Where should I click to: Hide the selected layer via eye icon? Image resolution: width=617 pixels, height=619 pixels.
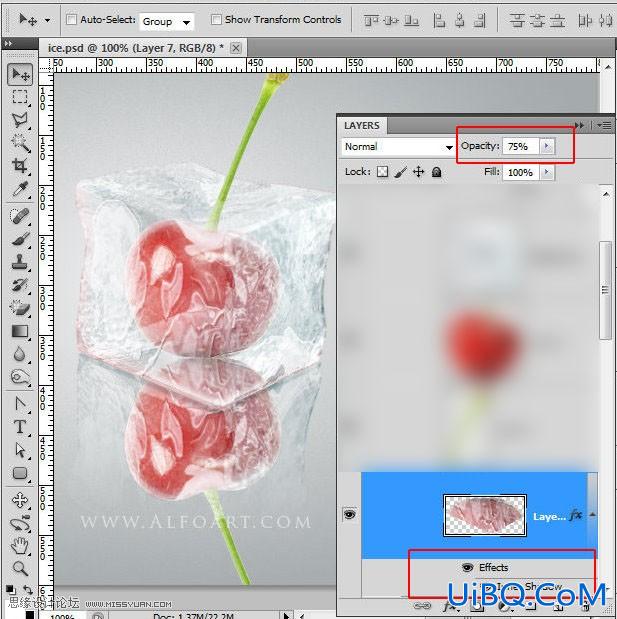[350, 514]
